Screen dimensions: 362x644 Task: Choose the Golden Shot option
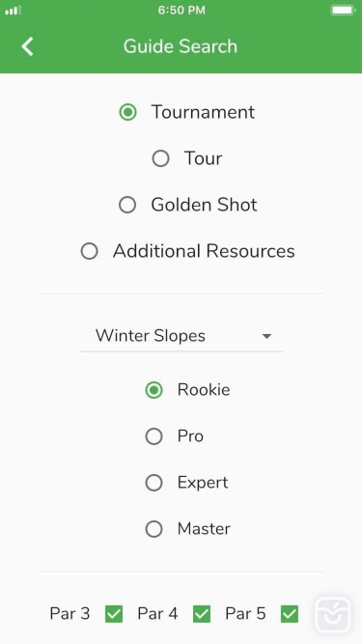pyautogui.click(x=127, y=205)
